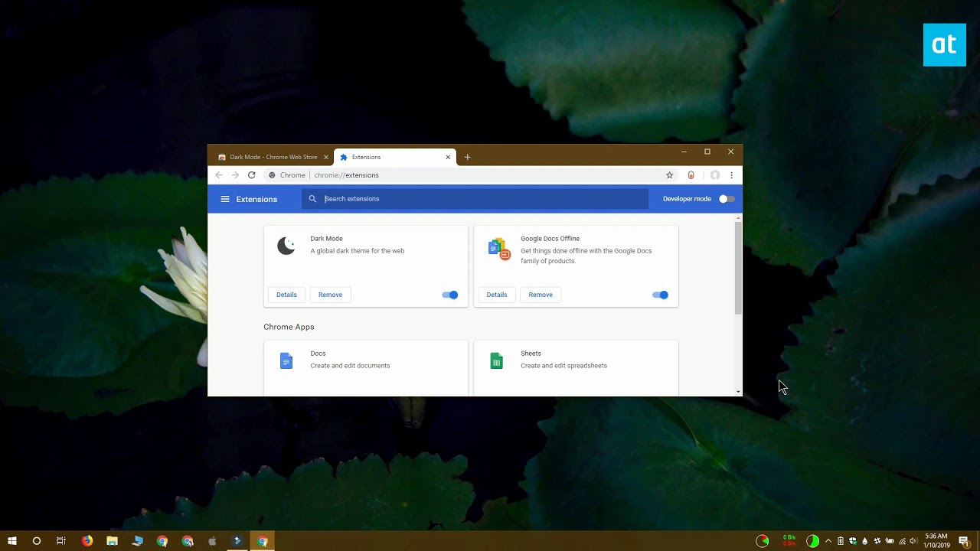Remove the Dark Mode extension

tap(330, 295)
